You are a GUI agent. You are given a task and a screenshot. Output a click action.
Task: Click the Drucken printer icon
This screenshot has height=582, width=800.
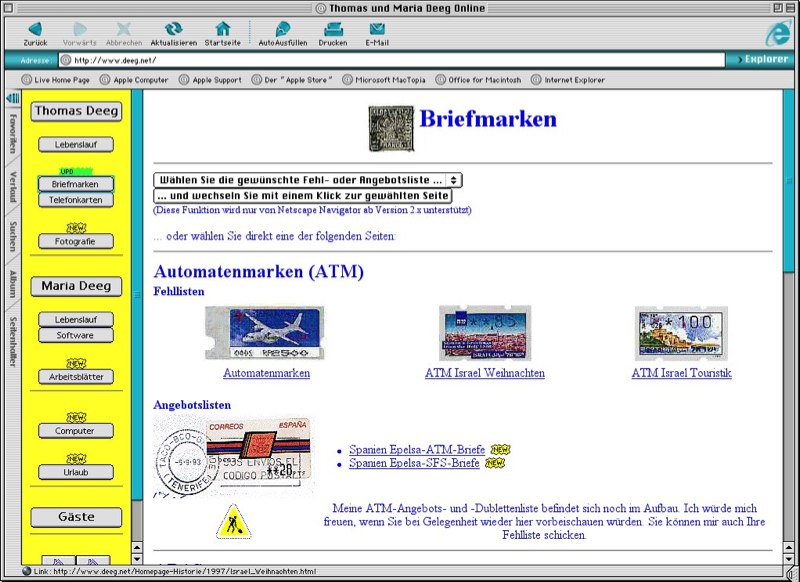[x=332, y=29]
